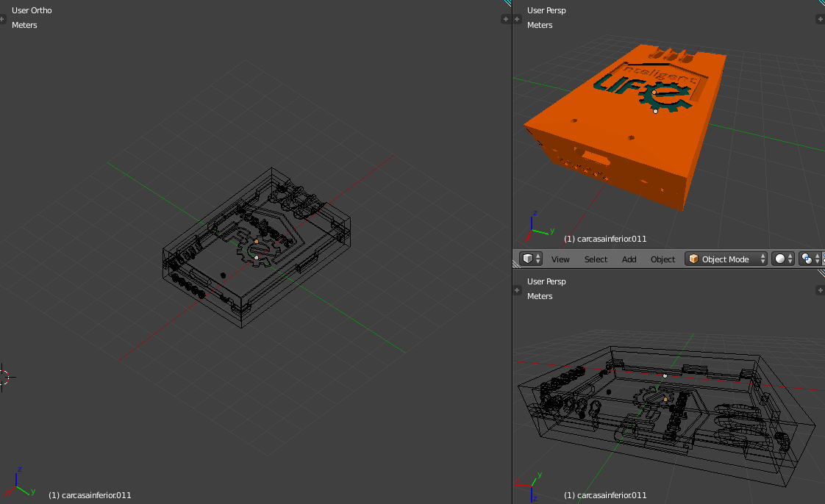Image resolution: width=825 pixels, height=504 pixels.
Task: Open the View menu in the 3D viewport header
Action: pyautogui.click(x=560, y=259)
